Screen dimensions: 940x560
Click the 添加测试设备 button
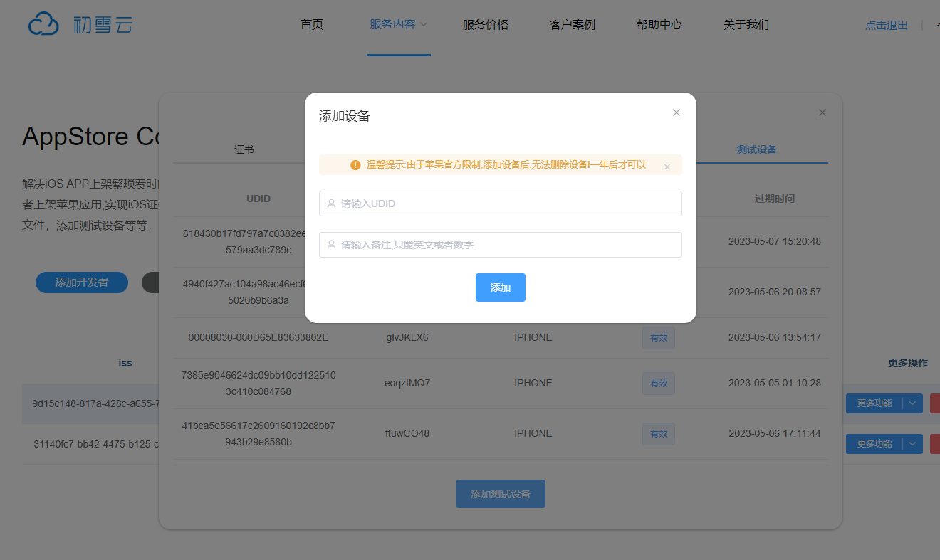coord(501,494)
